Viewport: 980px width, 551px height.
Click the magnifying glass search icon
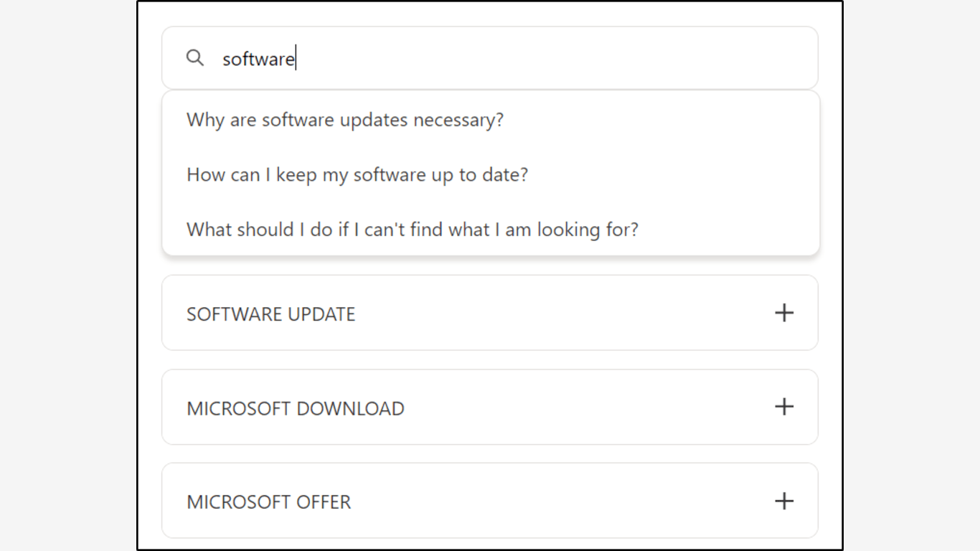(195, 58)
